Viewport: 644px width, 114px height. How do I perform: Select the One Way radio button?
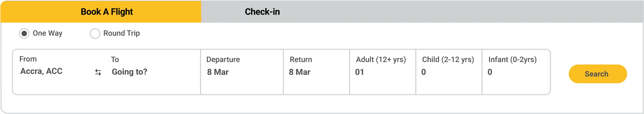(x=24, y=33)
